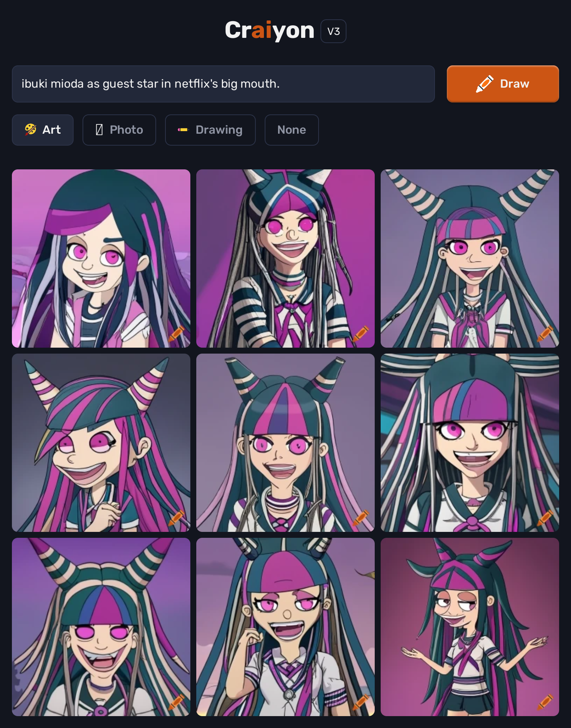The height and width of the screenshot is (728, 571).
Task: Click the crayon watermark on the middle-right image
Action: pyautogui.click(x=545, y=518)
